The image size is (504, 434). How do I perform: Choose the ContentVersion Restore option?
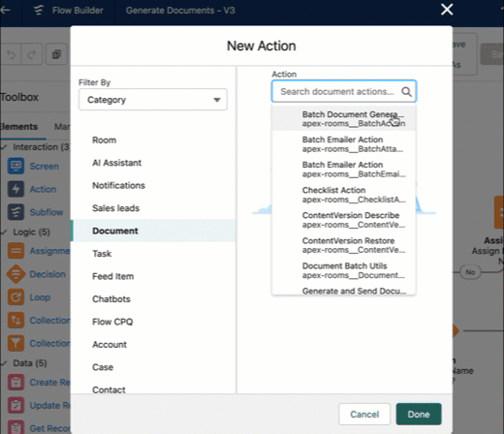point(344,245)
